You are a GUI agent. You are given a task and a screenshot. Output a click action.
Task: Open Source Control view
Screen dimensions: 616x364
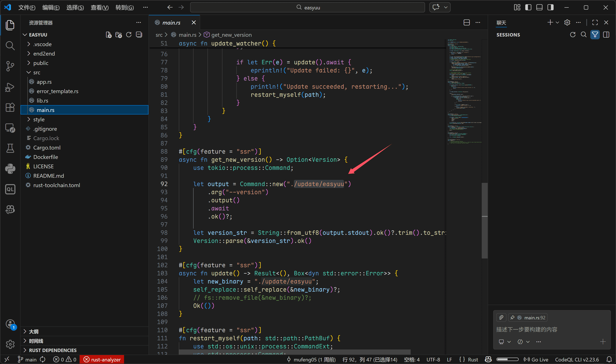tap(10, 66)
